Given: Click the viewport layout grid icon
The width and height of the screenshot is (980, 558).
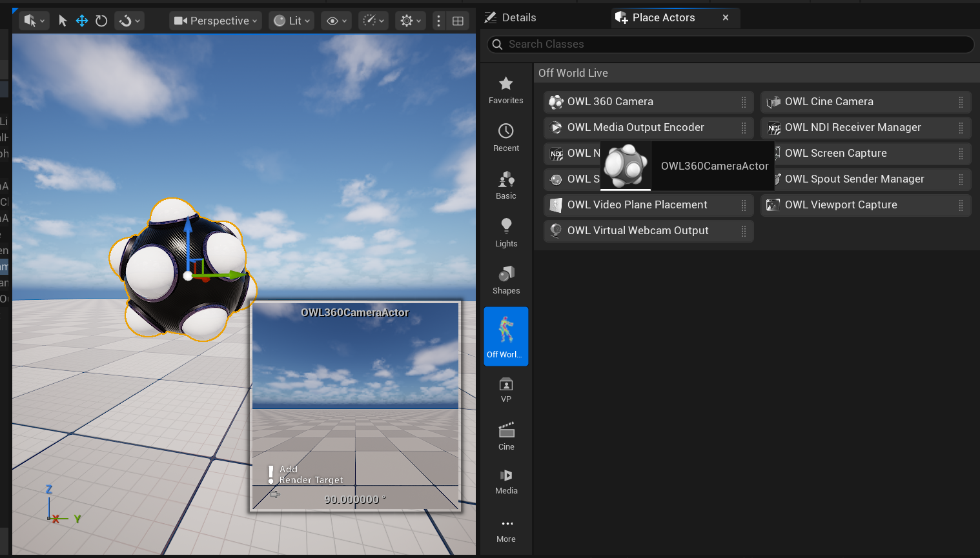Looking at the screenshot, I should [458, 21].
